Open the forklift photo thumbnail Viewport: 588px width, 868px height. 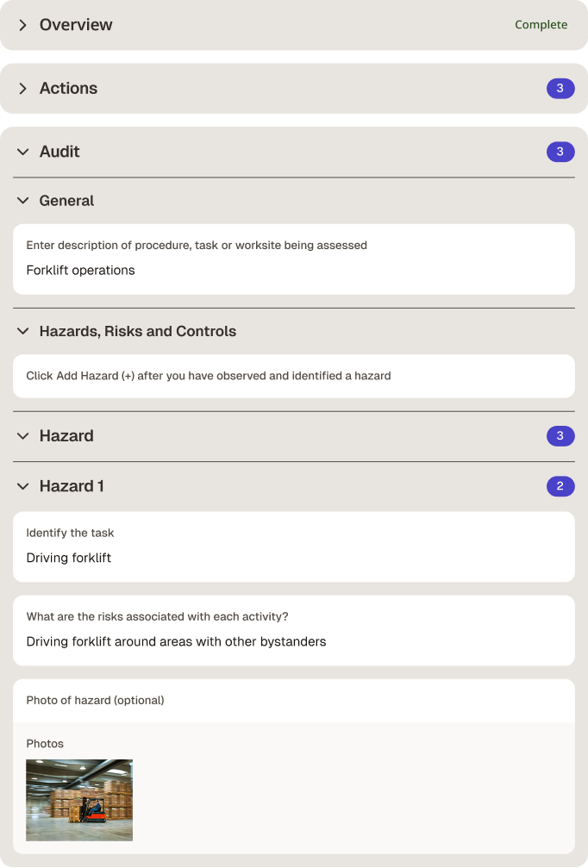pyautogui.click(x=79, y=800)
